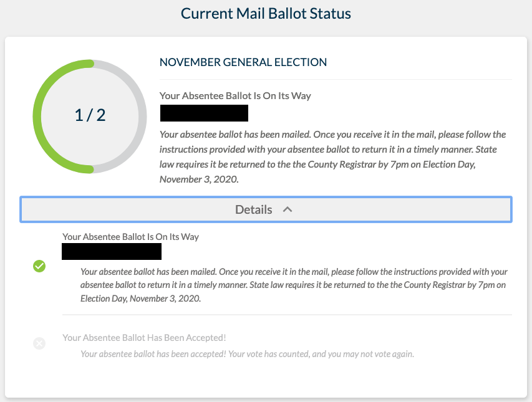Click "Your Absentee Ballot Has Been Accepted!" heading
Viewport: 532px width, 402px height.
click(144, 338)
